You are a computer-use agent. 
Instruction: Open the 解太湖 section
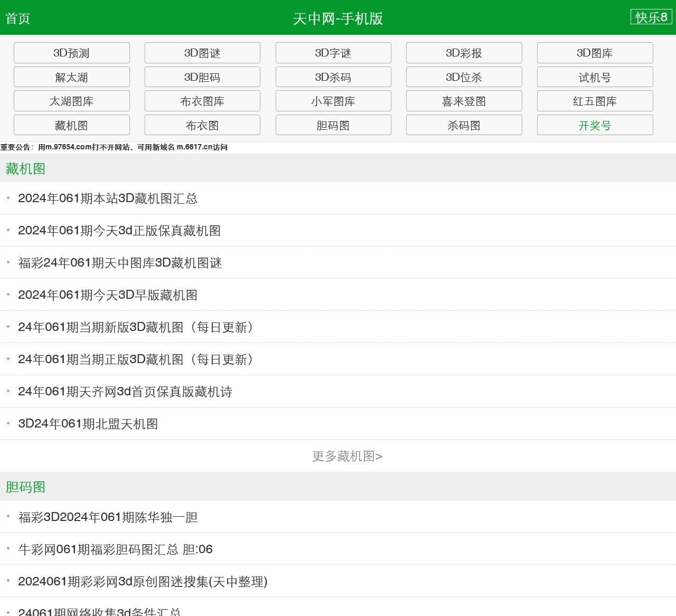point(72,77)
